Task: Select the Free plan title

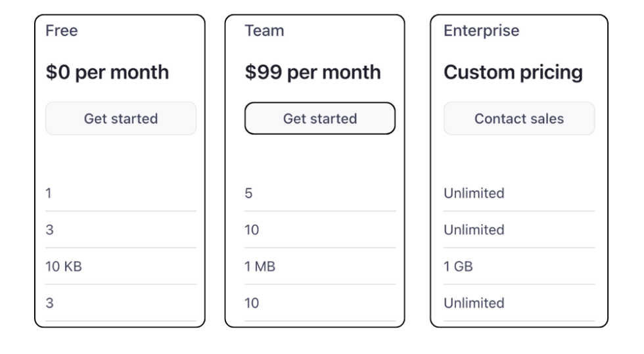Action: click(x=61, y=31)
